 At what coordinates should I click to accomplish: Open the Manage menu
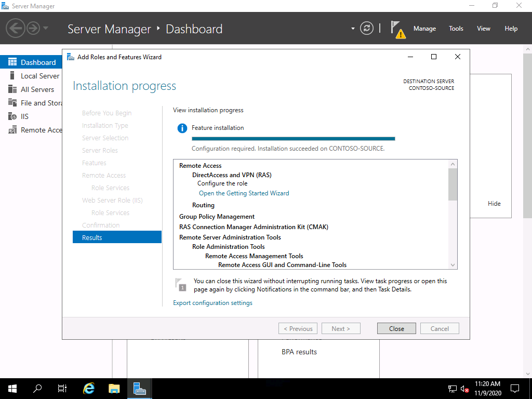click(x=424, y=29)
